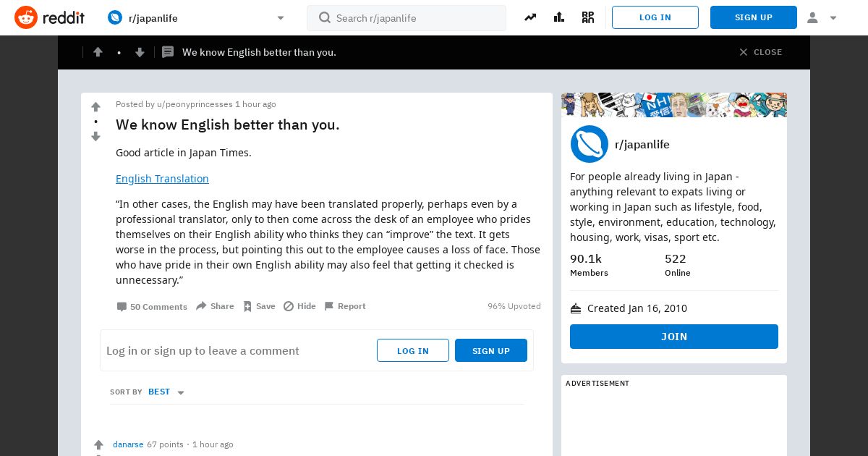
Task: Open the English Translation link
Action: coord(162,179)
